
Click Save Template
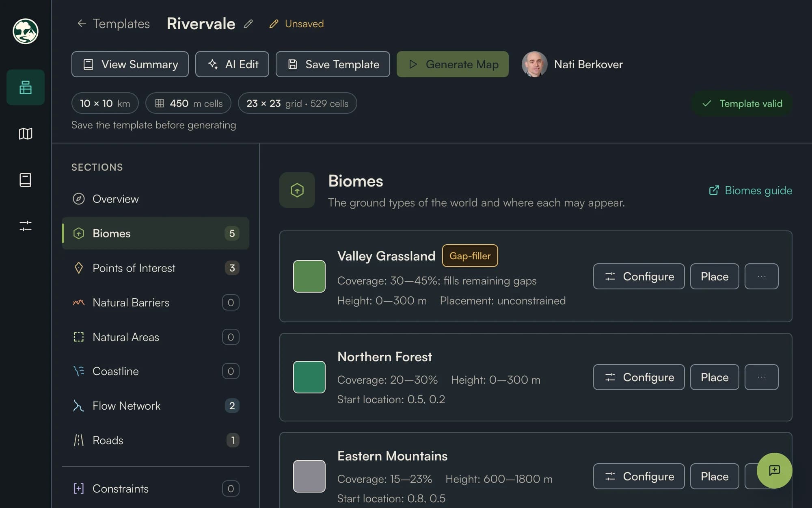[333, 64]
